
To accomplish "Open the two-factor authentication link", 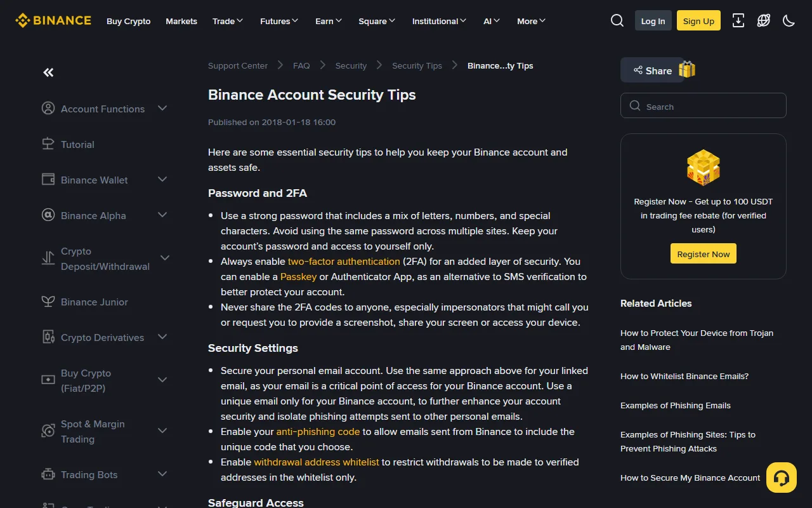I will click(x=344, y=261).
